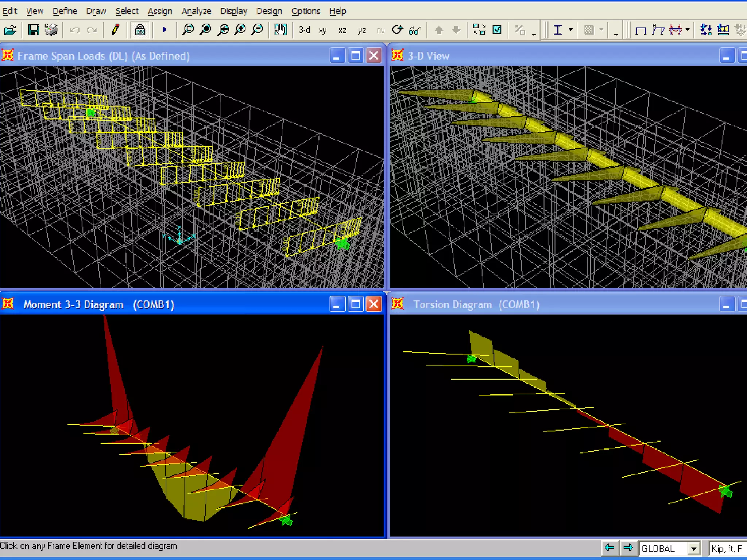Viewport: 747px width, 560px height.
Task: Switch to the 3-d view button
Action: pos(304,30)
